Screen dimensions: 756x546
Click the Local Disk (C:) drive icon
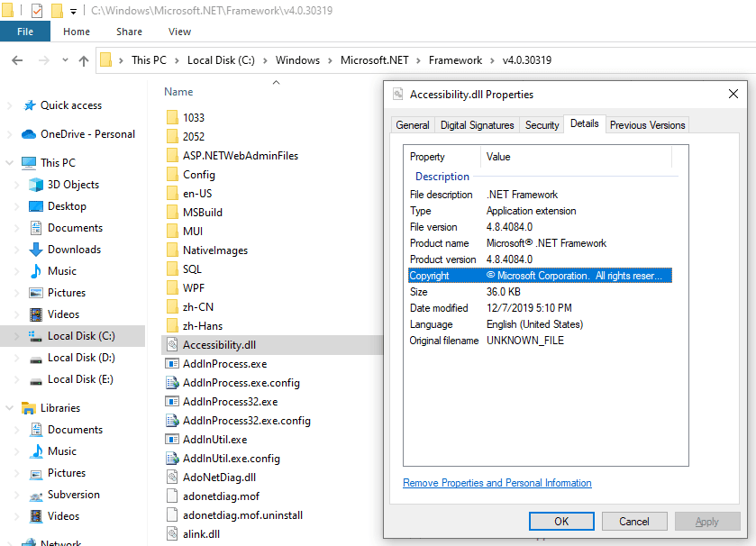pyautogui.click(x=35, y=336)
